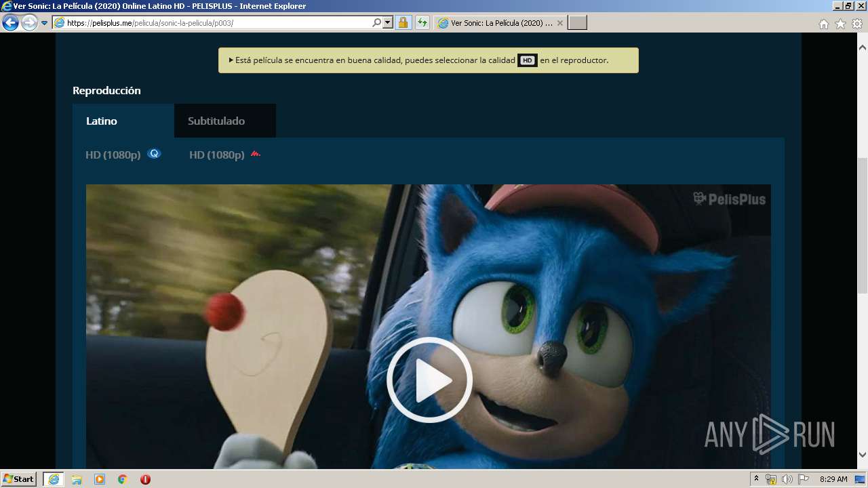Screen dimensions: 868x488
Task: Click the red server logo icon
Action: point(256,154)
